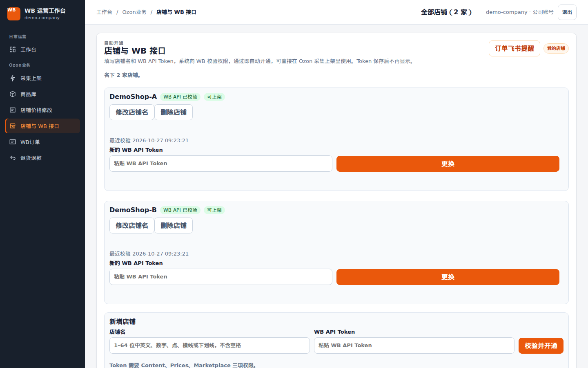Click the 店铺与 WB 接口 store icon
The width and height of the screenshot is (588, 368).
(13, 126)
